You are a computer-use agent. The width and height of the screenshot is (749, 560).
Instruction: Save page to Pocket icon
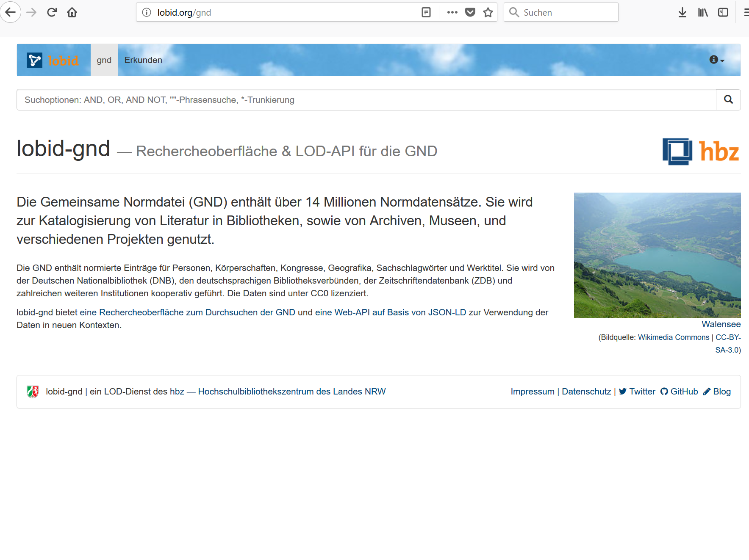(x=470, y=12)
